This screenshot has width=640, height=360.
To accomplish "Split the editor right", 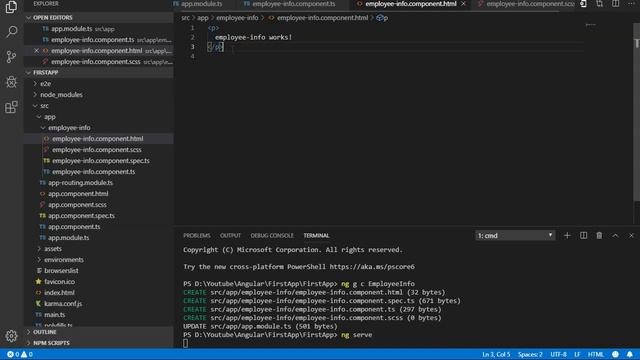I will pos(615,4).
